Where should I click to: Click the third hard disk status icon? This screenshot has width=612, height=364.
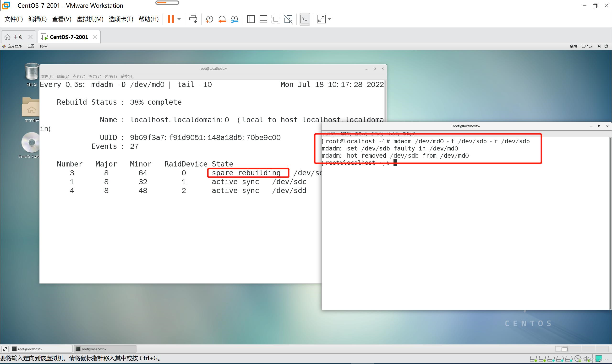[x=551, y=359]
